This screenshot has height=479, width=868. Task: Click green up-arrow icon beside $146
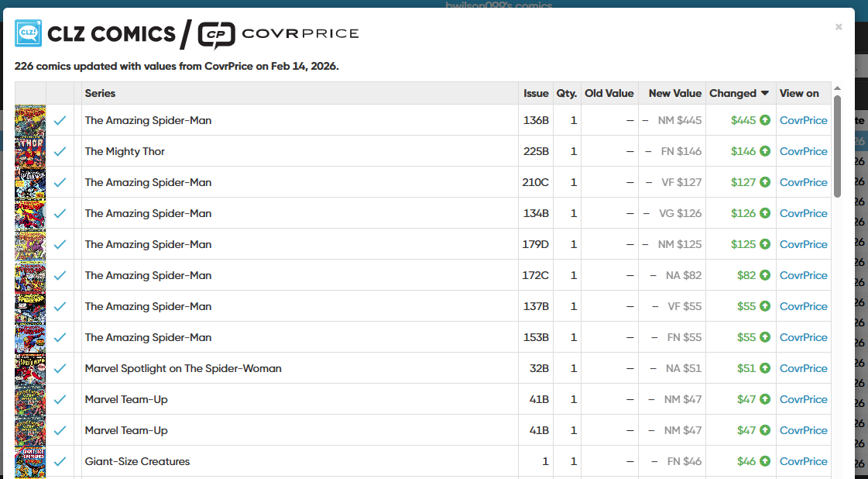pyautogui.click(x=765, y=151)
